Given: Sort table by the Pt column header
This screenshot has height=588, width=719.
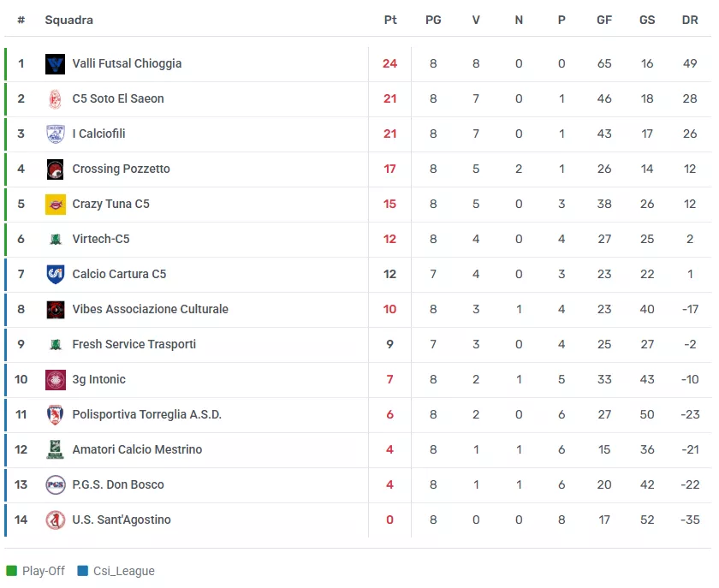Looking at the screenshot, I should [390, 20].
